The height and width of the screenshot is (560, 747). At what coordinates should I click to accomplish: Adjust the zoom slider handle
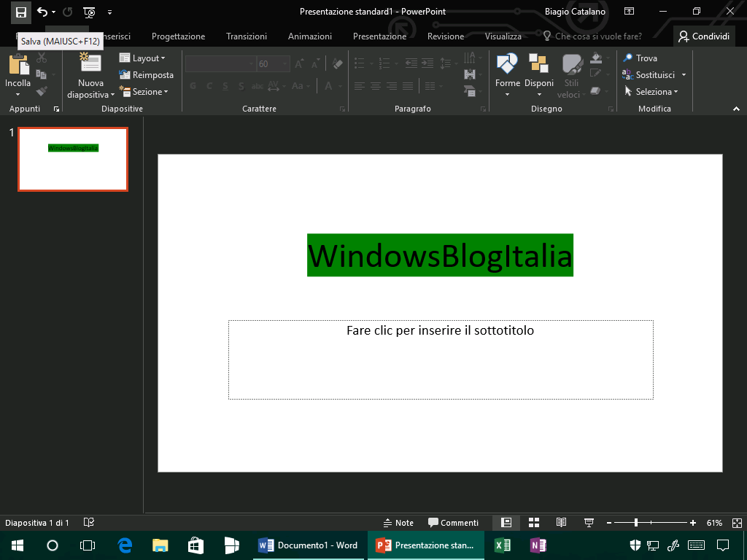click(x=635, y=523)
